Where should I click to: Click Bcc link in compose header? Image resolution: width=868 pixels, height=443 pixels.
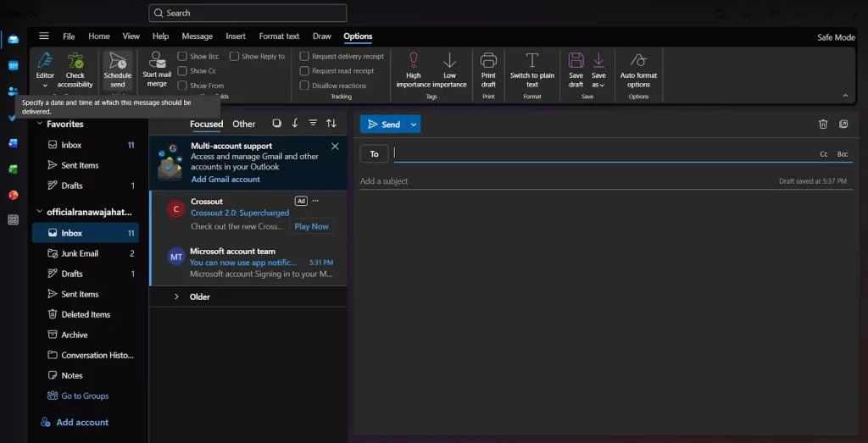(x=842, y=154)
